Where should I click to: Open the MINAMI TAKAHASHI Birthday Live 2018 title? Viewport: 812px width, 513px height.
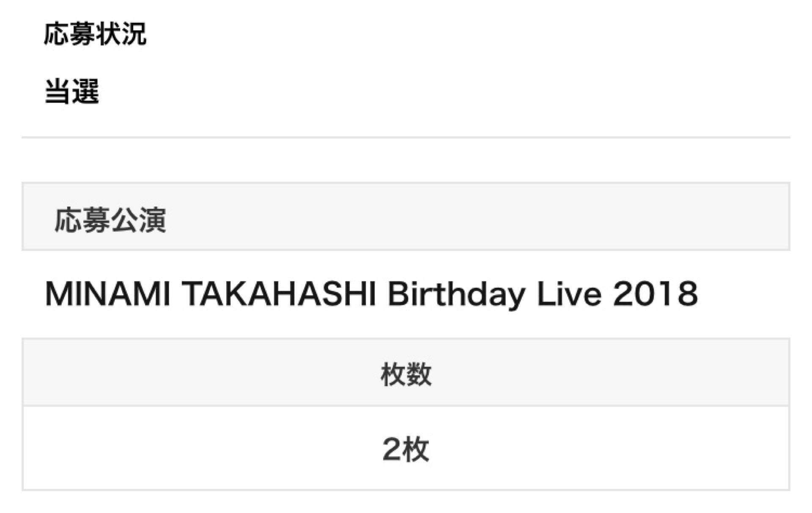point(371,294)
